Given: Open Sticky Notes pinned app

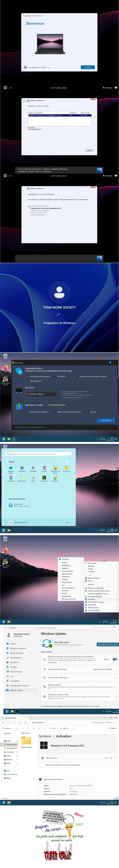Looking at the screenshot, I should (22, 478).
